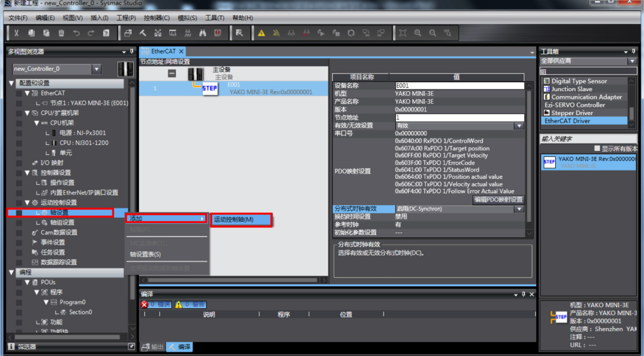The image size is (644, 356).
Task: Open help via question mark toolbar icon
Action: (106, 33)
